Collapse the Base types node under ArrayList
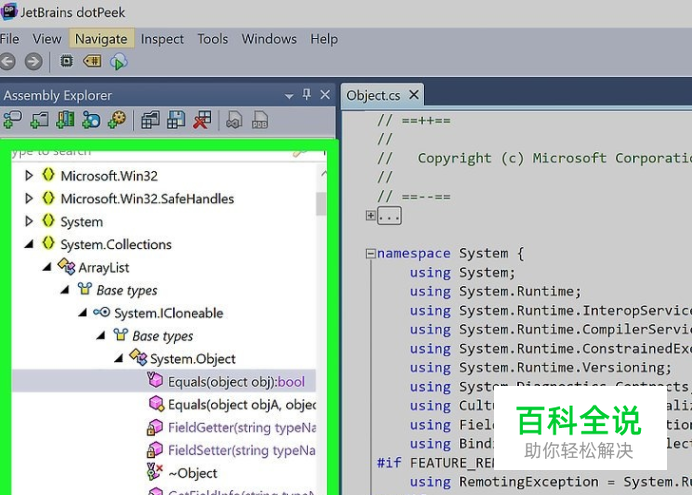692x495 pixels. point(65,290)
